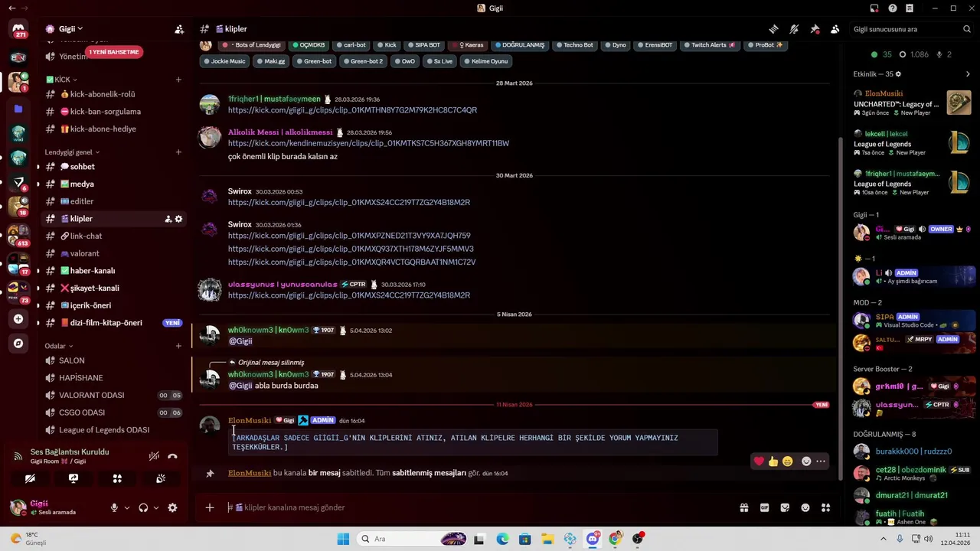Open Etkinlik settings gear
980x551 pixels.
(x=898, y=74)
